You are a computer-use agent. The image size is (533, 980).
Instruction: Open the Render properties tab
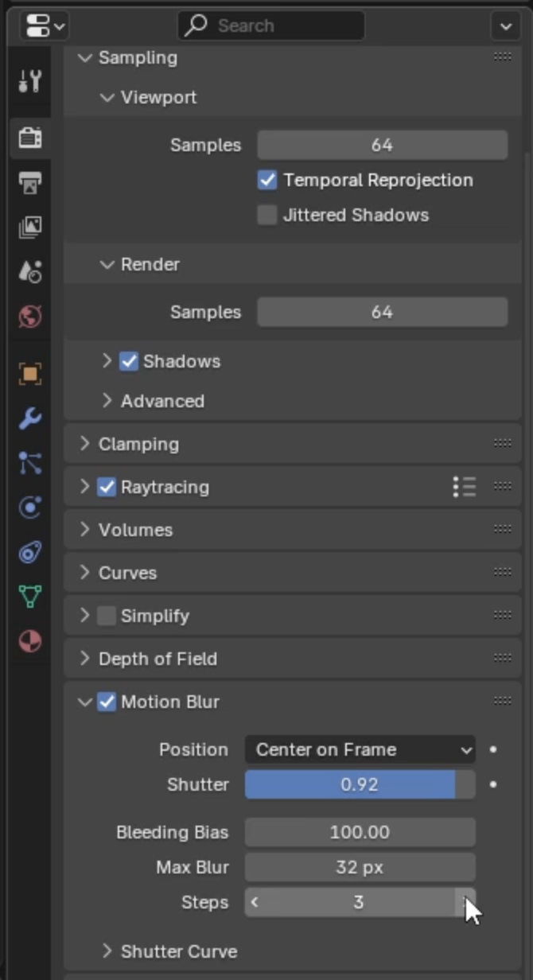[29, 138]
